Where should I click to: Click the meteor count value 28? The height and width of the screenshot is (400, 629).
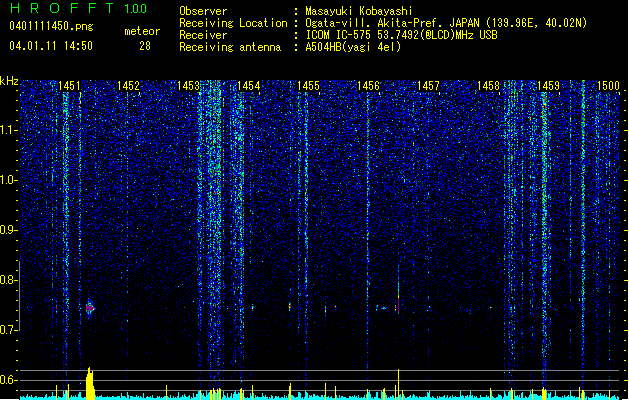145,46
